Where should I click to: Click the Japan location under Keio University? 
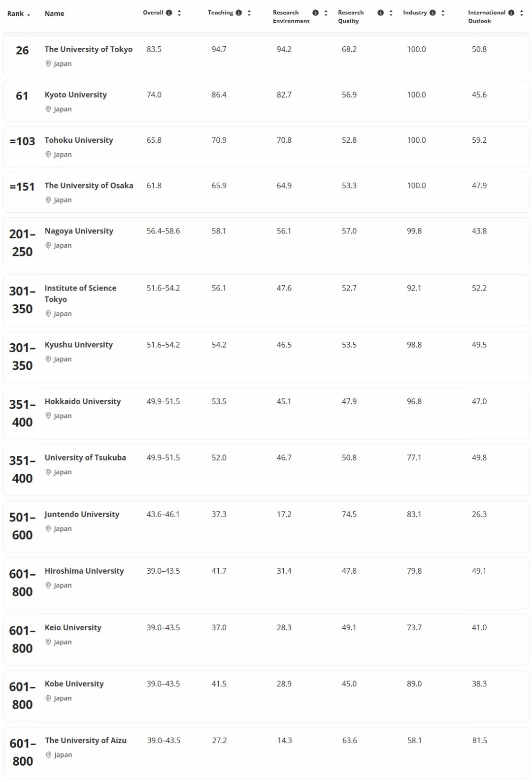63,642
